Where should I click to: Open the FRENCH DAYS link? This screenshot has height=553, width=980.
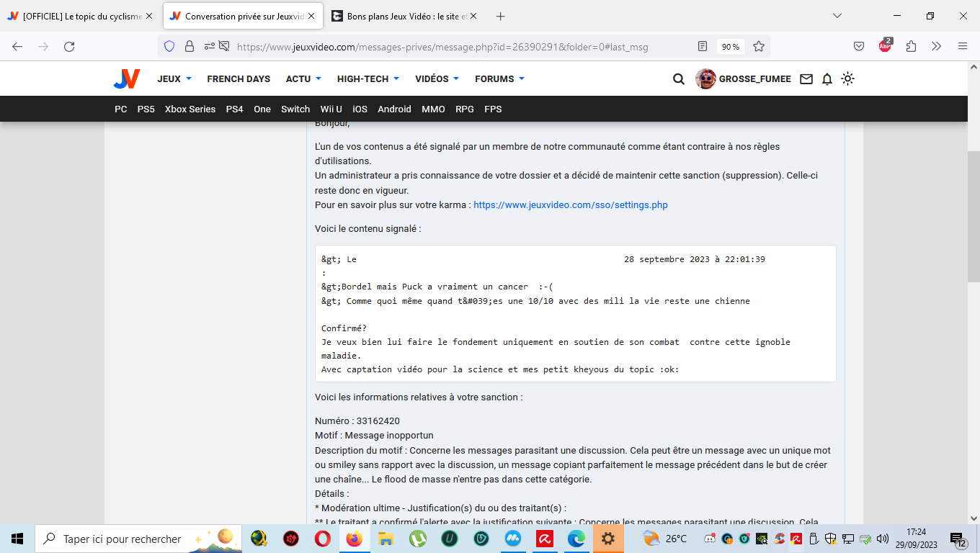[239, 79]
